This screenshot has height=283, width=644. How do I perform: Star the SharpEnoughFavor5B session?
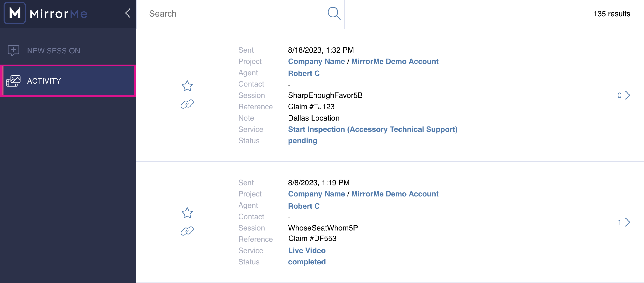tap(187, 86)
